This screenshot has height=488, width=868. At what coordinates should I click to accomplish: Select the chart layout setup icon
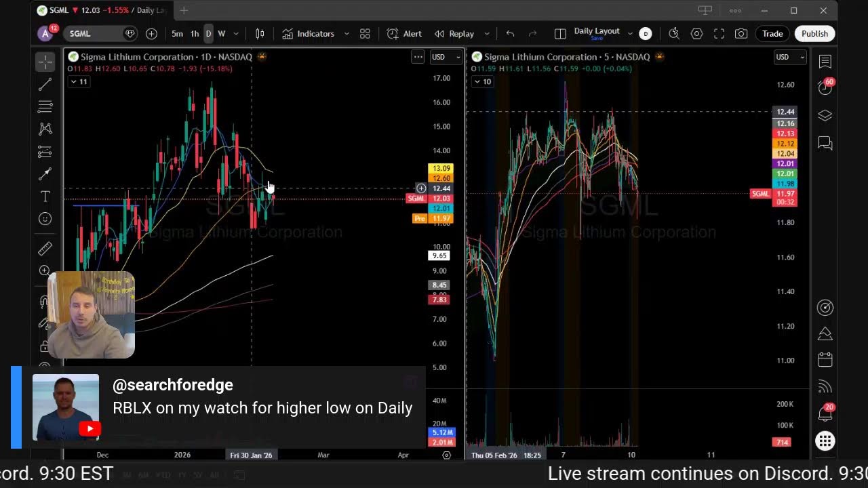[x=560, y=34]
